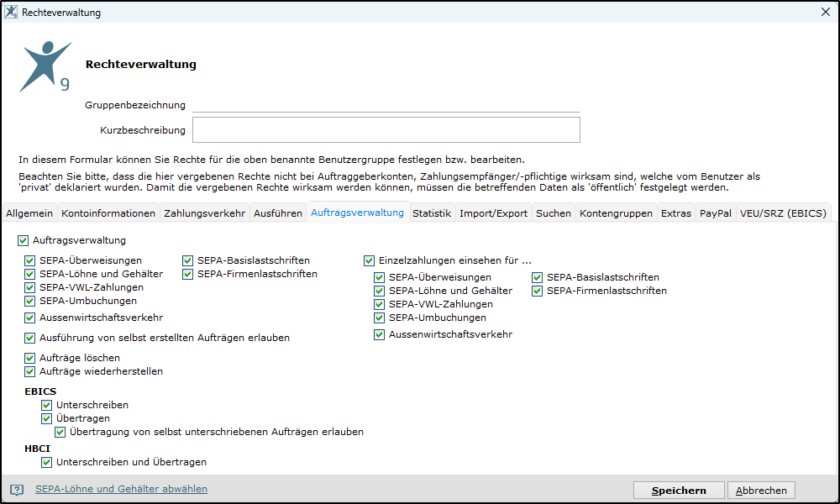This screenshot has height=504, width=840.
Task: Switch to the Import/Export tab
Action: coord(493,213)
